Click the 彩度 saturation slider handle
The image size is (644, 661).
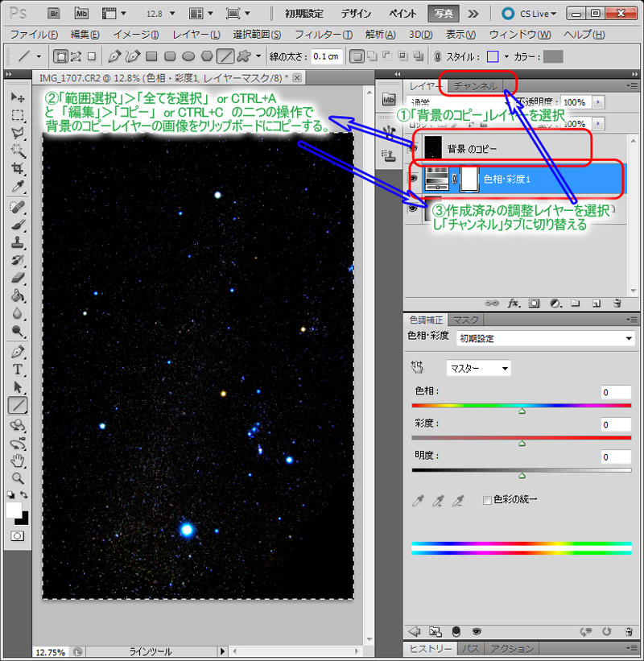pyautogui.click(x=522, y=443)
